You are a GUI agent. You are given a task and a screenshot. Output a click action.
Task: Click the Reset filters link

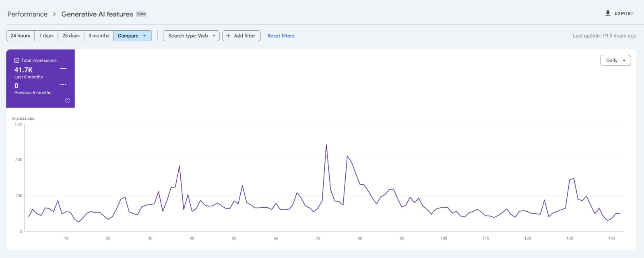(281, 35)
